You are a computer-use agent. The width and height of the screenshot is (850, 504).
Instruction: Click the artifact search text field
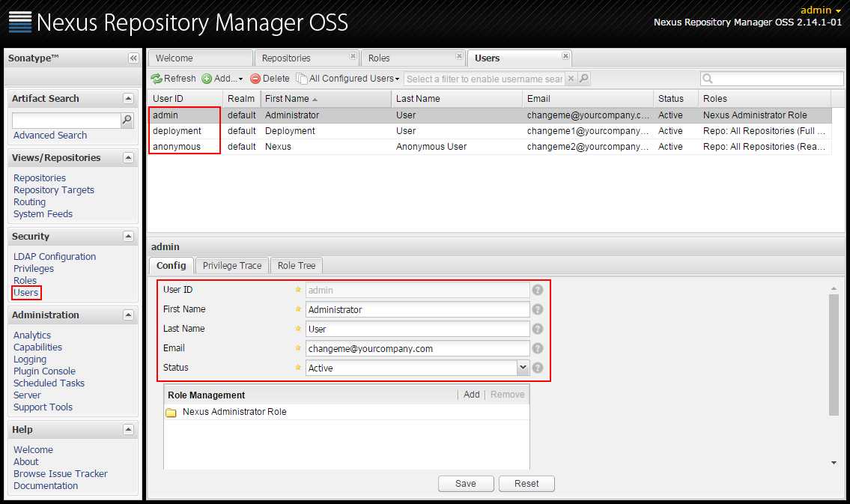(66, 120)
